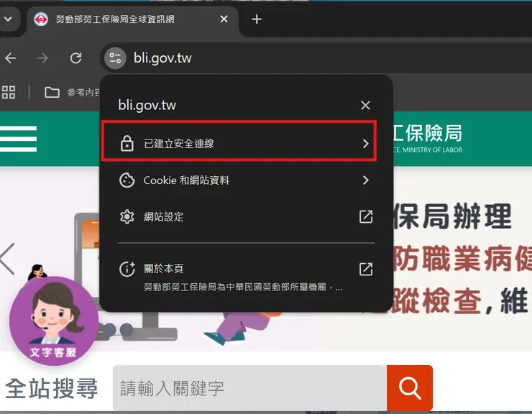Click the banner text 保局辦理

tap(453, 216)
